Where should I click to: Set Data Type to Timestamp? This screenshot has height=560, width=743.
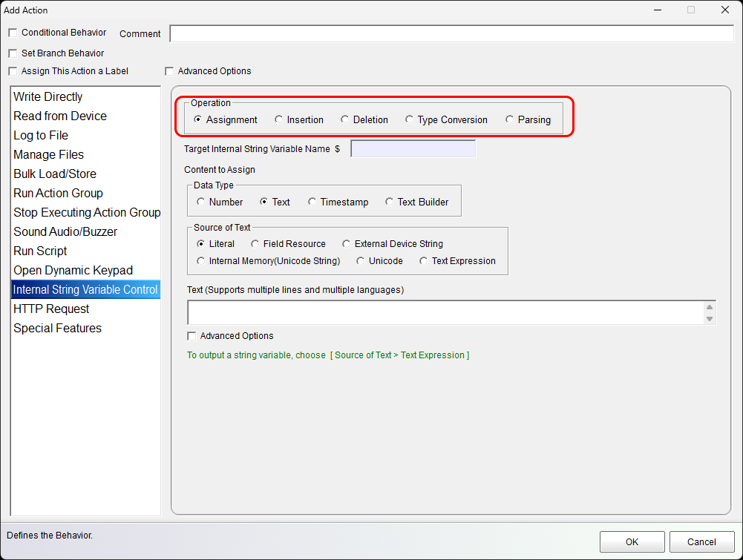coord(312,202)
